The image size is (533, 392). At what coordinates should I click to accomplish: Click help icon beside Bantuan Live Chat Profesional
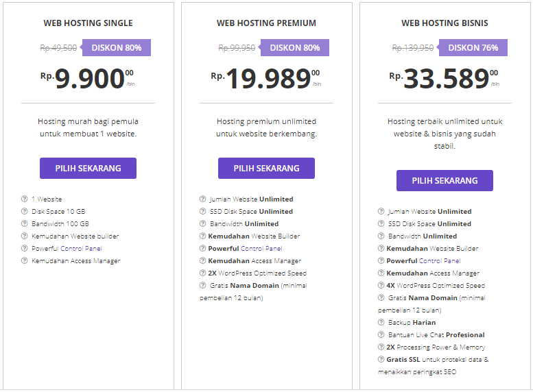[x=381, y=335]
